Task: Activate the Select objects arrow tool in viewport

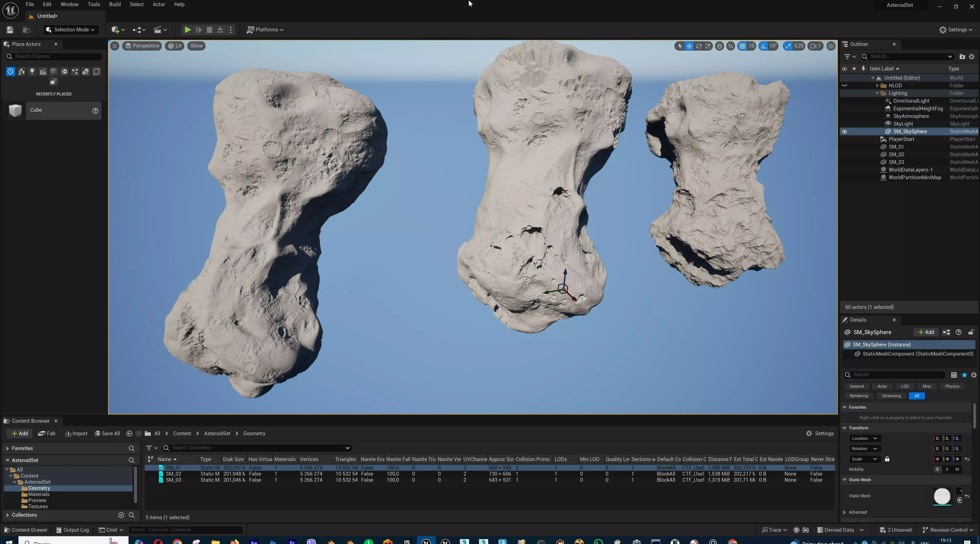Action: pyautogui.click(x=680, y=46)
